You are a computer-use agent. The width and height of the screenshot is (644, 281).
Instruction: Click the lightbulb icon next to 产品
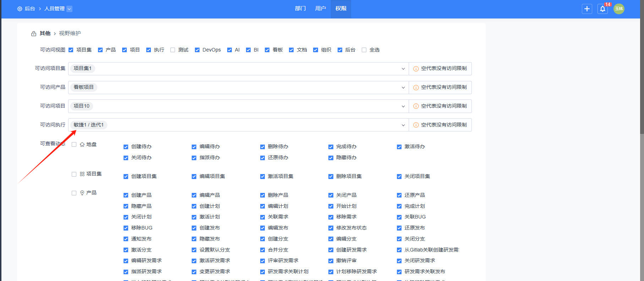tap(82, 193)
